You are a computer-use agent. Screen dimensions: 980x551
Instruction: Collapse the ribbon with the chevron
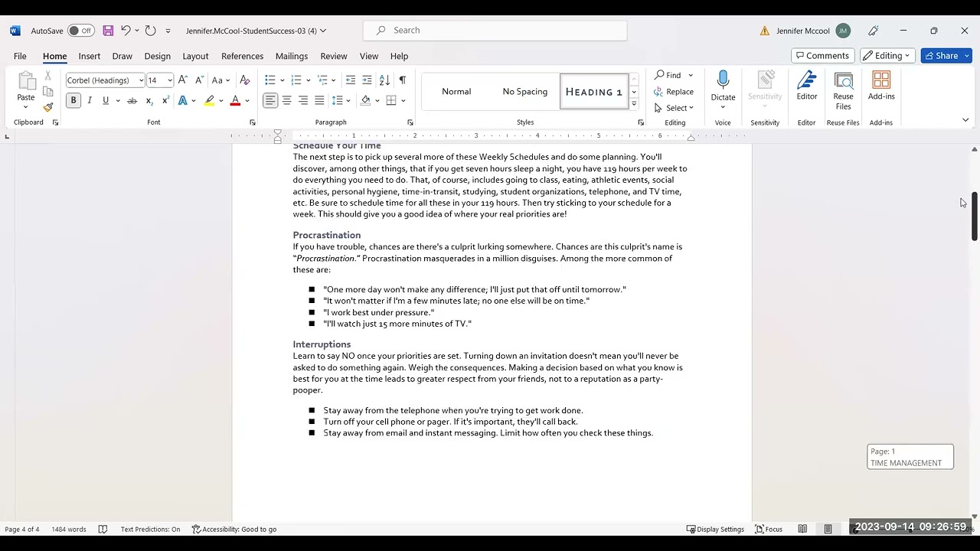(x=965, y=120)
